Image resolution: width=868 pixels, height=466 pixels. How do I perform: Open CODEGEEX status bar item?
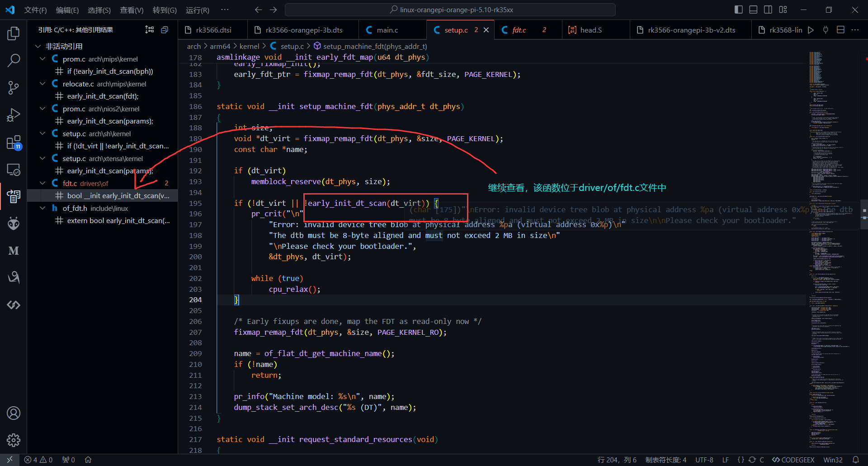[x=793, y=460]
